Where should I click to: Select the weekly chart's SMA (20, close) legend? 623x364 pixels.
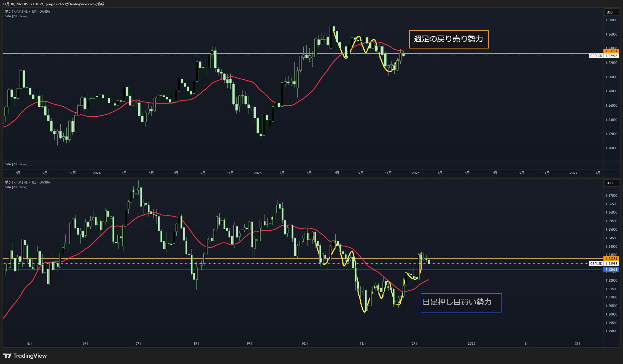[16, 16]
